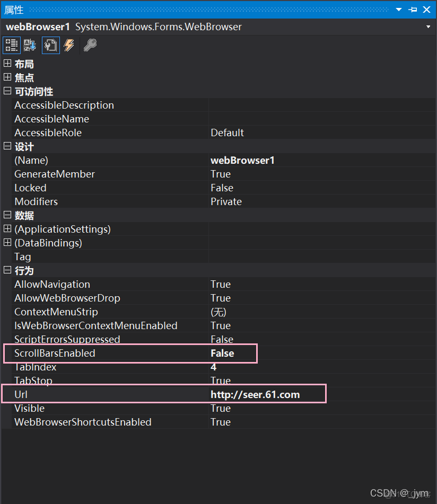437x504 pixels.
Task: Open the Events lightning bolt view
Action: (69, 46)
